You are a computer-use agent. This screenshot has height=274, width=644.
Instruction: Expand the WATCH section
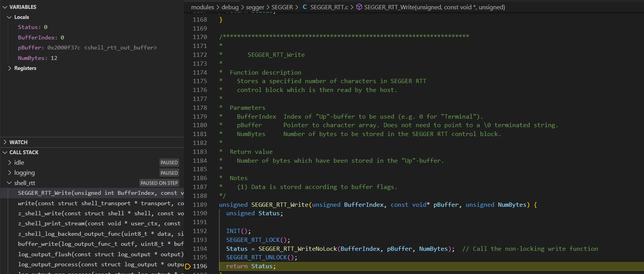5,142
